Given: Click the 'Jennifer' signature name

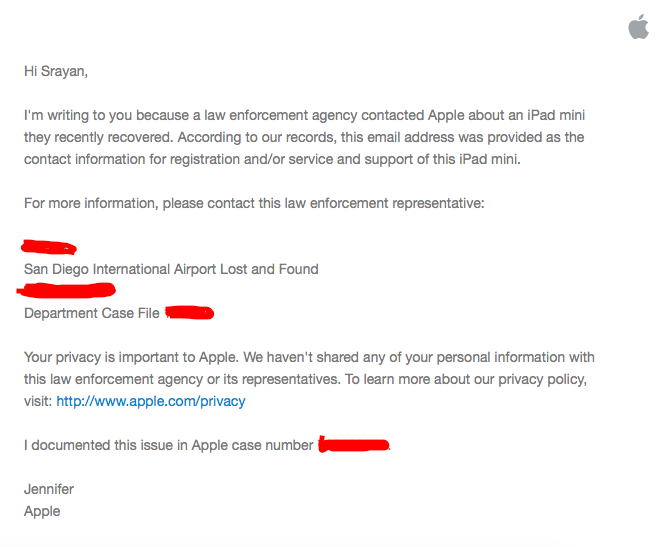Looking at the screenshot, I should [49, 489].
